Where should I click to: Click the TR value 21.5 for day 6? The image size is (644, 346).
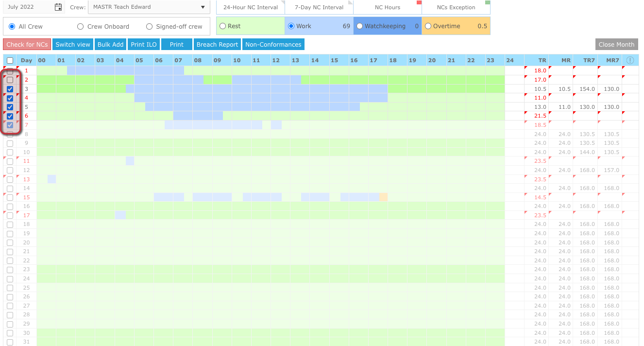(x=540, y=116)
